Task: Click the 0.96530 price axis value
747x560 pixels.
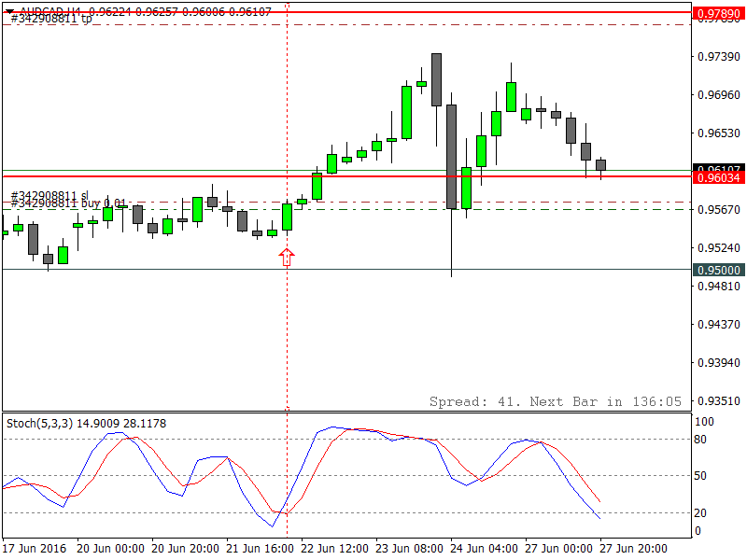Action: pos(718,133)
